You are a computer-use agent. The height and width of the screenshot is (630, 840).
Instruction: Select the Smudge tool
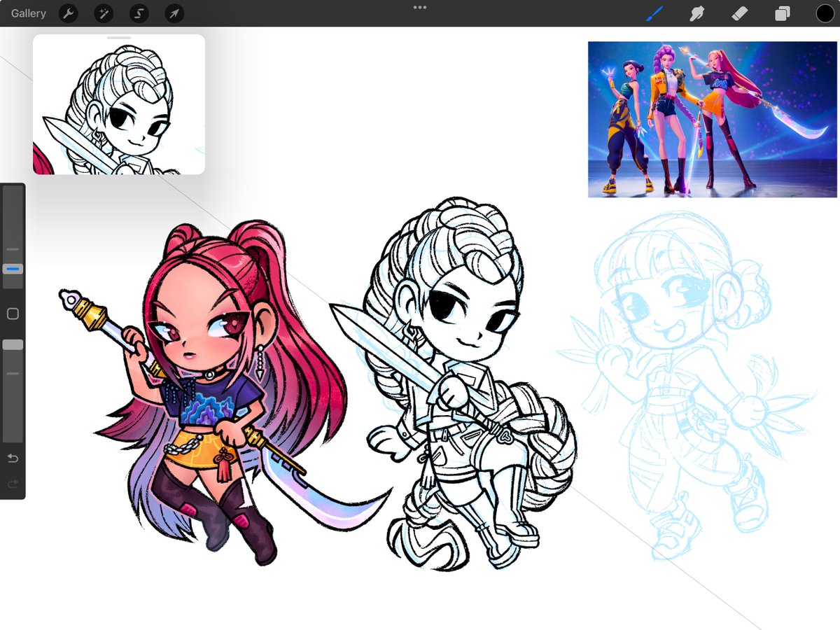(x=696, y=13)
